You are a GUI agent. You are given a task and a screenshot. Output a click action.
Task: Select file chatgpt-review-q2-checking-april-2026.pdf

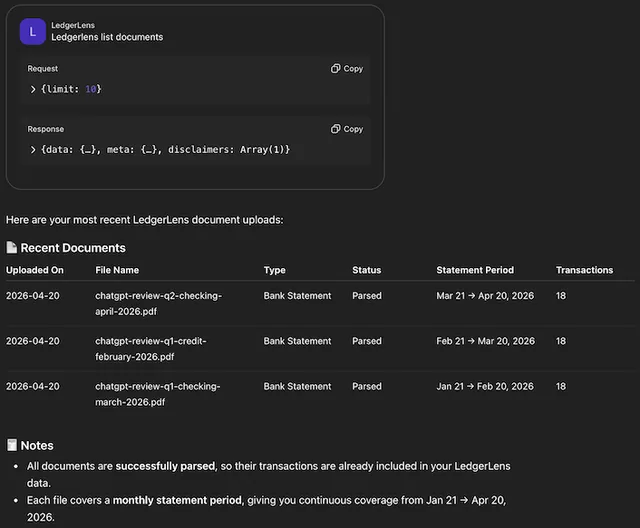(158, 304)
